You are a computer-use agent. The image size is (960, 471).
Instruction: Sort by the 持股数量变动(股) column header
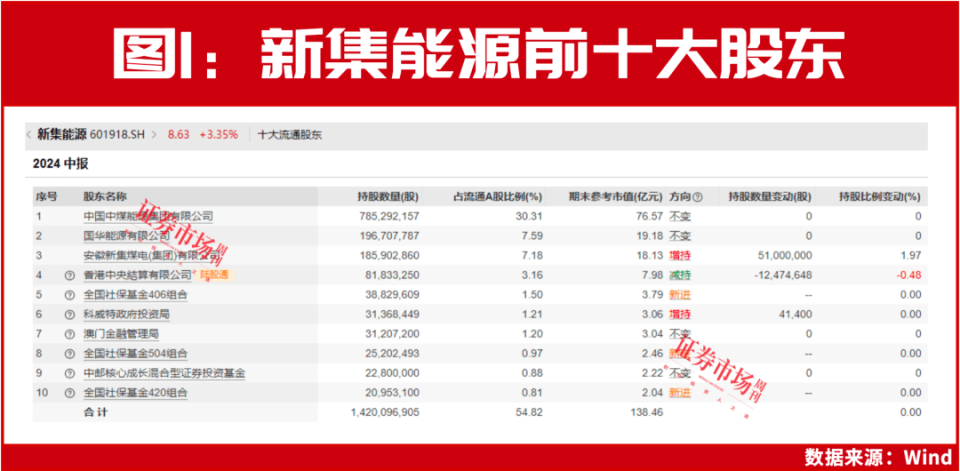point(770,197)
